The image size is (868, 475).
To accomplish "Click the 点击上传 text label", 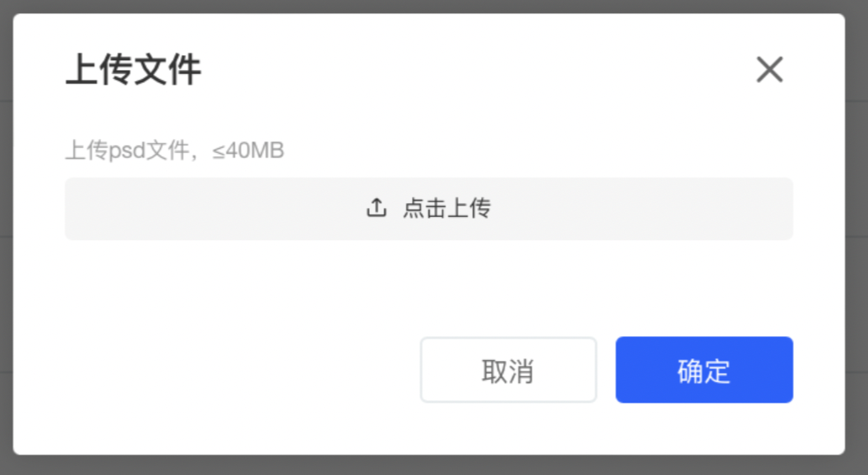I will [446, 208].
